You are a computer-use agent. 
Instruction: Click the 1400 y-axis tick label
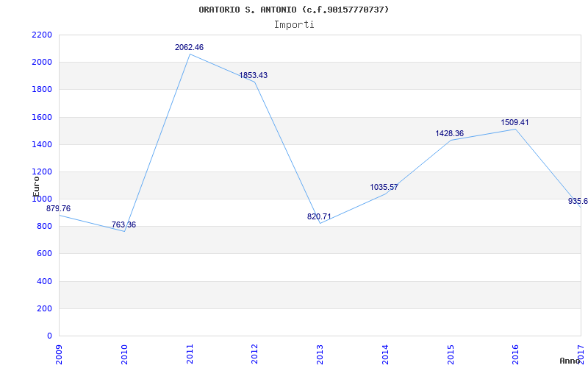tap(42, 144)
